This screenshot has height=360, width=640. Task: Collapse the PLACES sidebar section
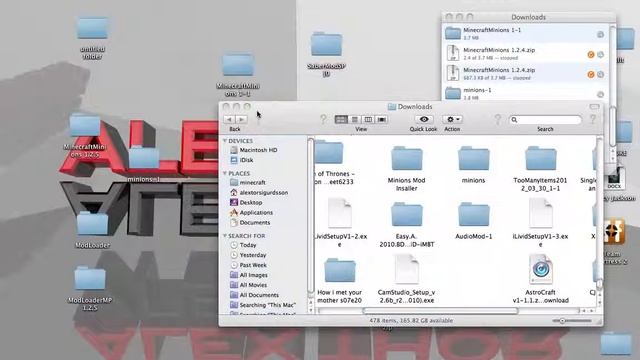[225, 173]
